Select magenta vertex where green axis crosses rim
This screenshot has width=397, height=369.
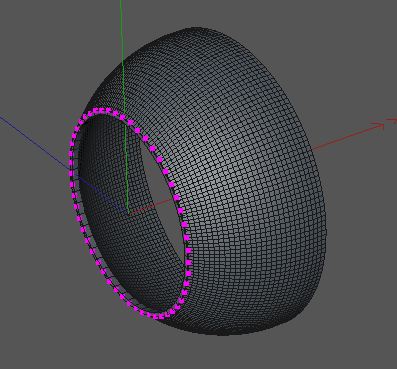(x=123, y=117)
